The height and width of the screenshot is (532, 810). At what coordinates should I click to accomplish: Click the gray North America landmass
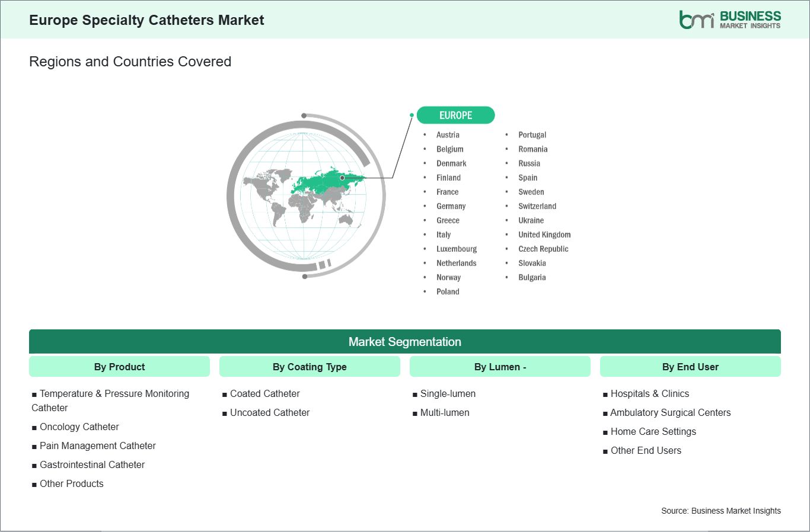pos(262,183)
